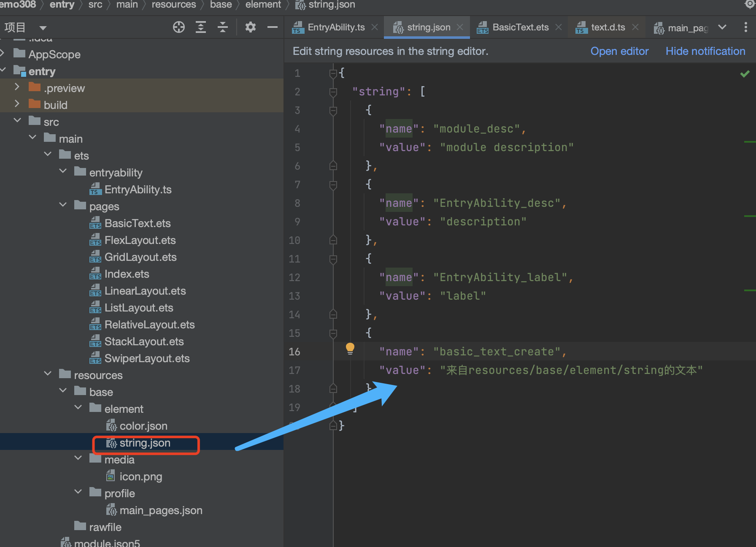Show hidden tabs dropdown chevron

[x=722, y=27]
